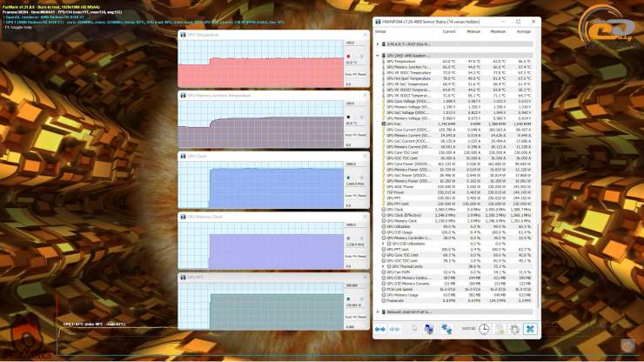This screenshot has width=644, height=362.
Task: Close sensors using the blue X toolbar icon
Action: [530, 329]
